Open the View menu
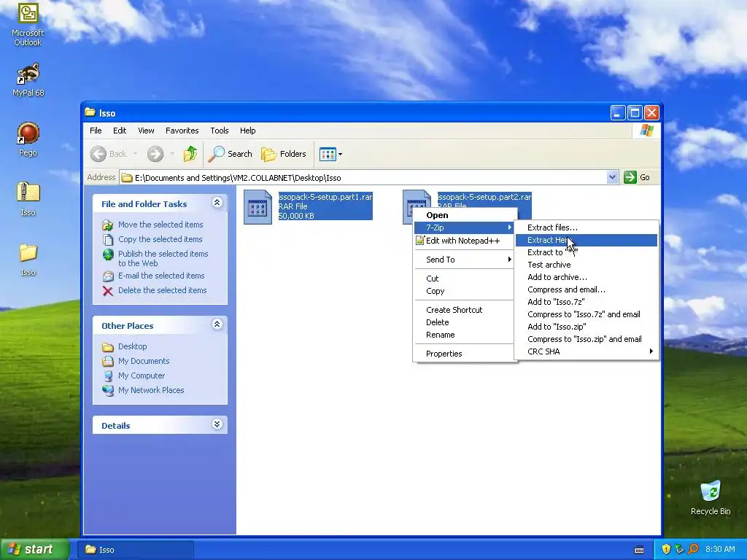Screen dimensions: 747x560 [x=146, y=131]
